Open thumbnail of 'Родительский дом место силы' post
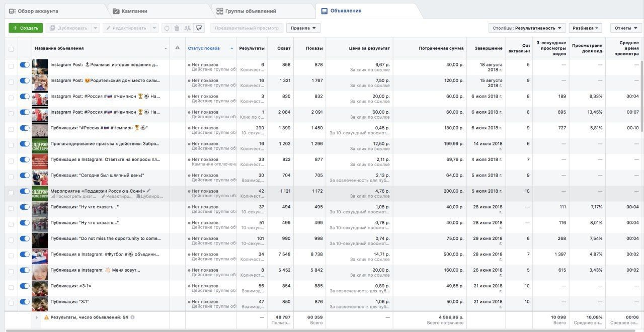The width and height of the screenshot is (644, 332). [40, 83]
